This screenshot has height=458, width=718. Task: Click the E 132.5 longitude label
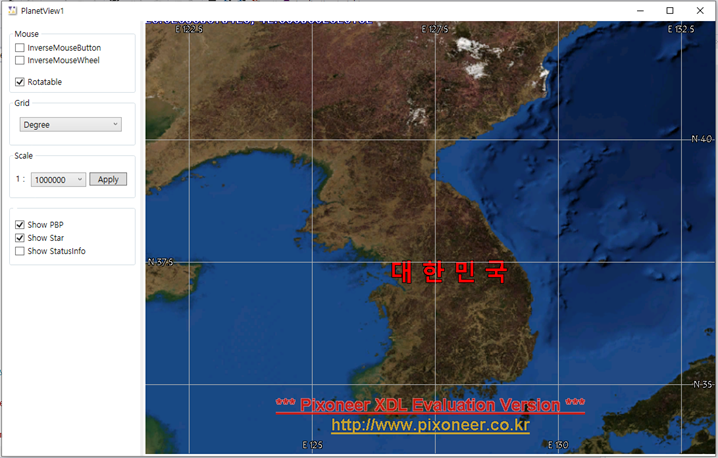[681, 29]
